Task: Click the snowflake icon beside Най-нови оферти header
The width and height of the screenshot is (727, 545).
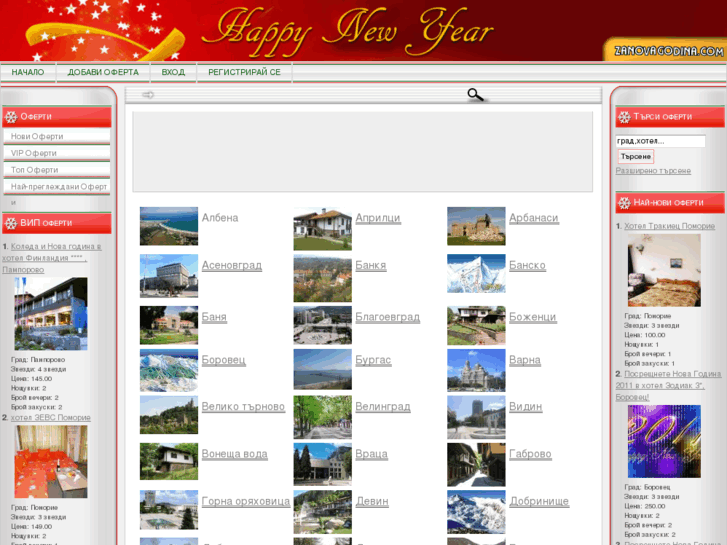Action: click(625, 203)
